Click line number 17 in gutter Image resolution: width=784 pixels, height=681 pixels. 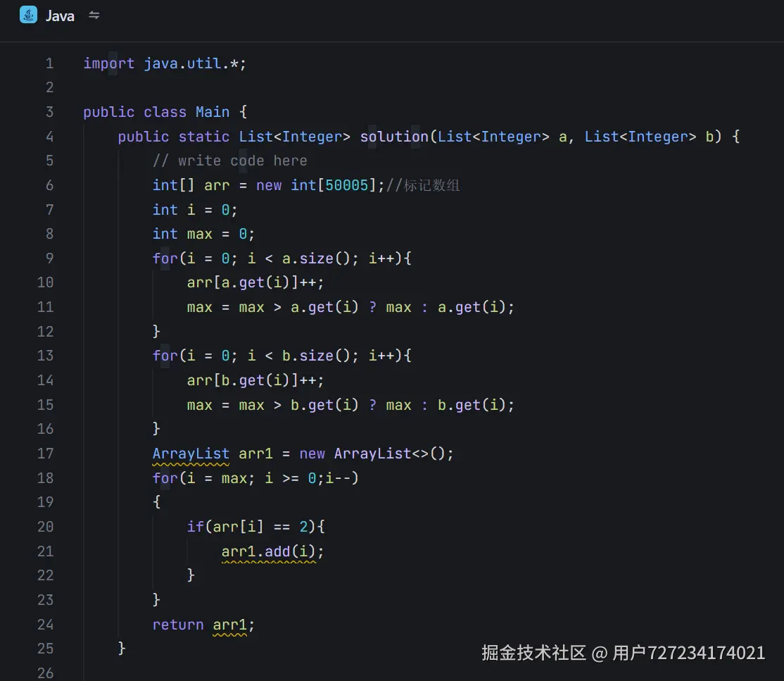coord(46,454)
